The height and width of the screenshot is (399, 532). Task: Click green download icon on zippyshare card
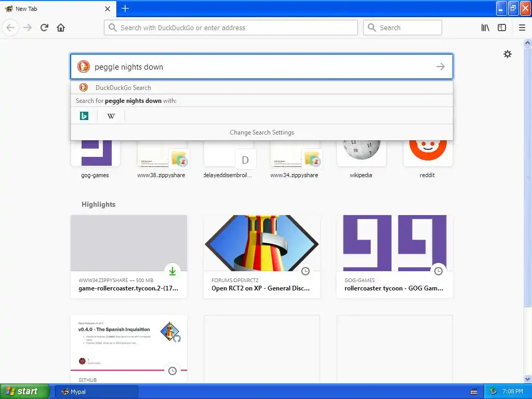click(172, 271)
